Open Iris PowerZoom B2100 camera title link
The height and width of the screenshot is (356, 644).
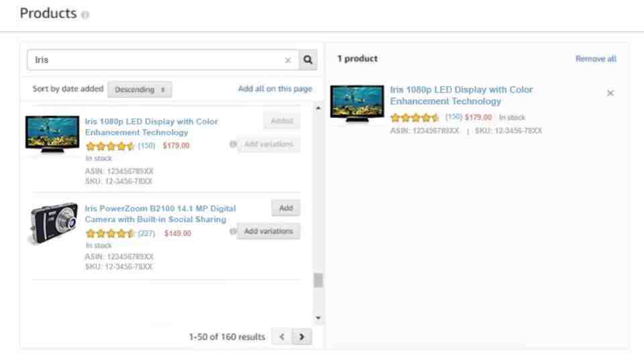[160, 214]
